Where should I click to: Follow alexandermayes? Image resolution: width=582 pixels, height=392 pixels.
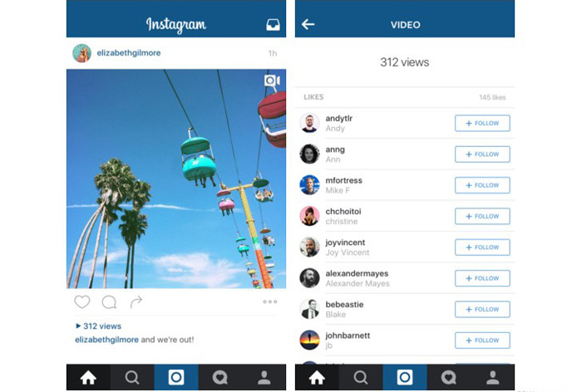click(x=482, y=278)
